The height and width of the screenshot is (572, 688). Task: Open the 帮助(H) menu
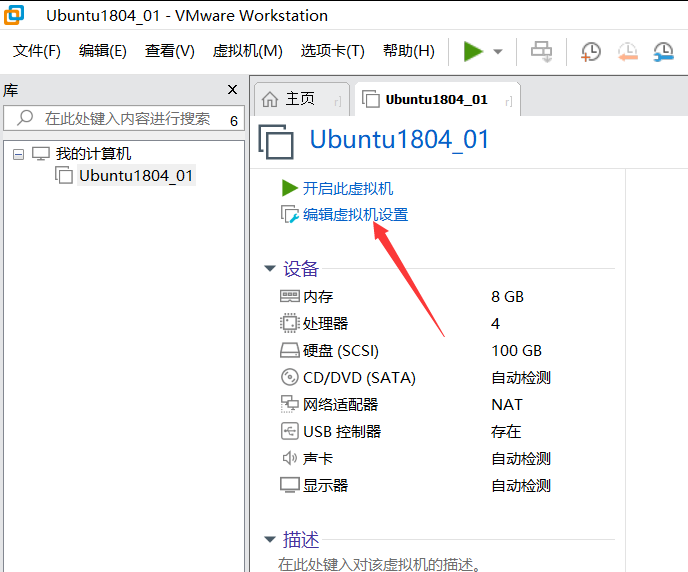point(408,51)
